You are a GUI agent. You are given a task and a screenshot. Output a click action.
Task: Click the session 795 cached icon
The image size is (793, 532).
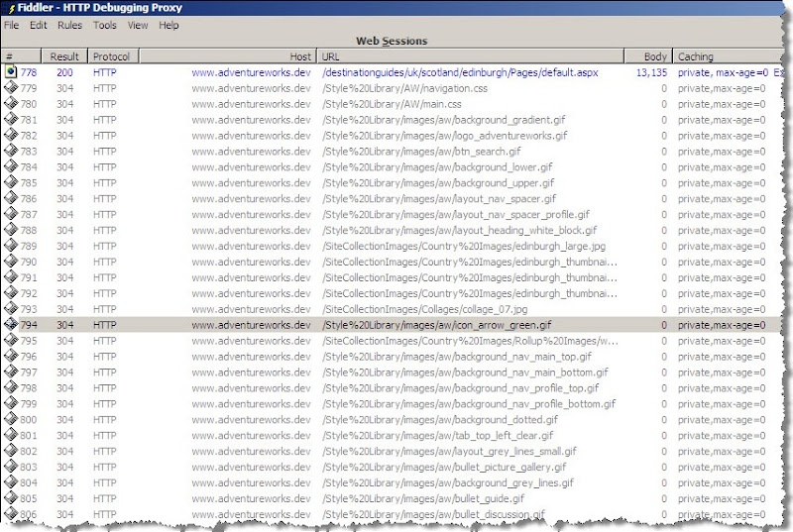click(11, 340)
